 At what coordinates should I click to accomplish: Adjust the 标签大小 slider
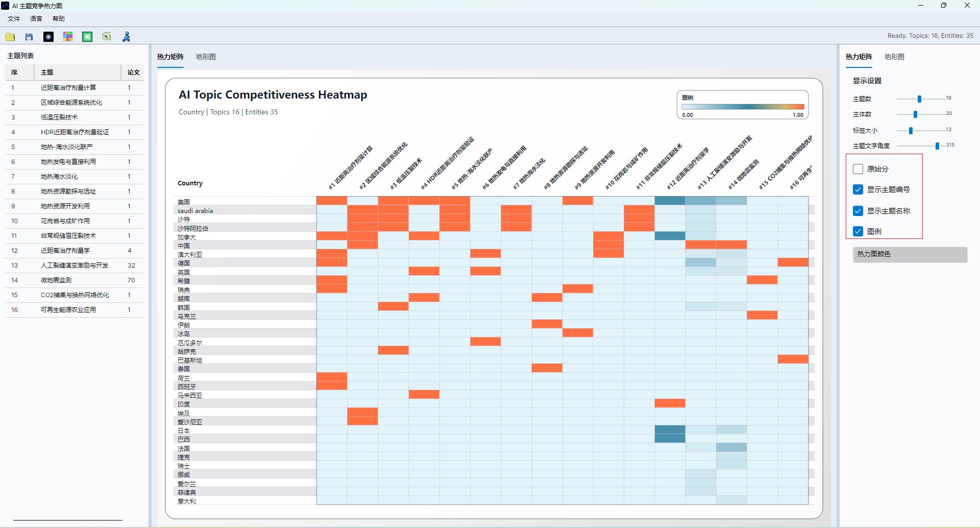pyautogui.click(x=911, y=131)
